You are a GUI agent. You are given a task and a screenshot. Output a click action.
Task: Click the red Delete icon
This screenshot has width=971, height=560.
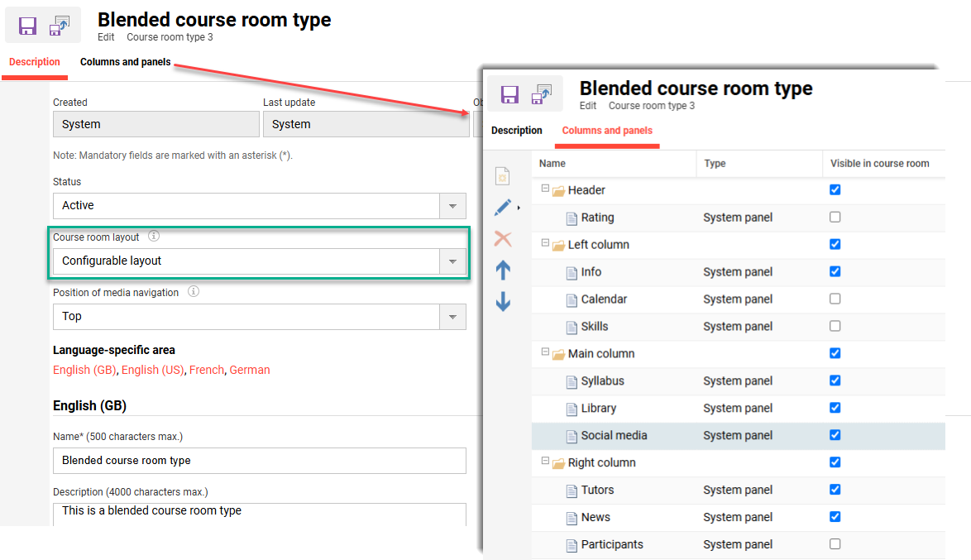click(503, 238)
